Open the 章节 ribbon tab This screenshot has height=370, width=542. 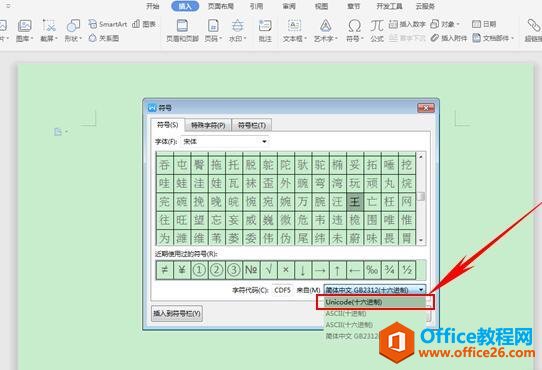click(354, 6)
